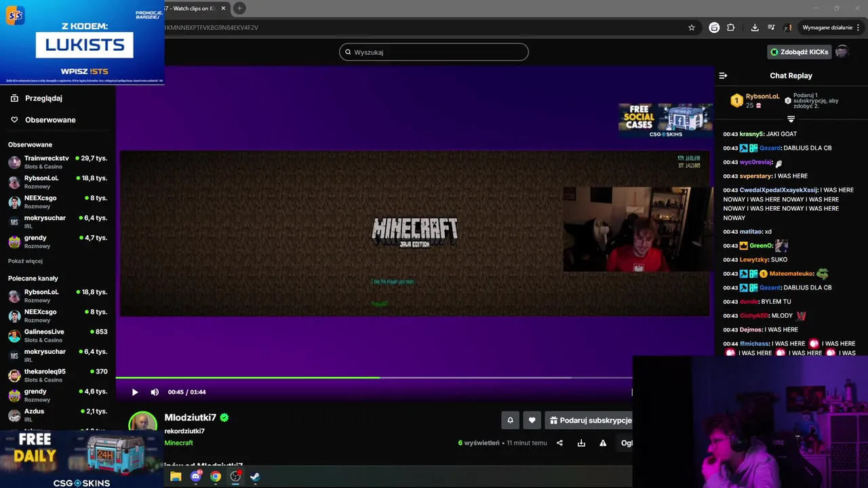This screenshot has height=488, width=868.
Task: Open Discord from the taskbar
Action: coord(196,476)
